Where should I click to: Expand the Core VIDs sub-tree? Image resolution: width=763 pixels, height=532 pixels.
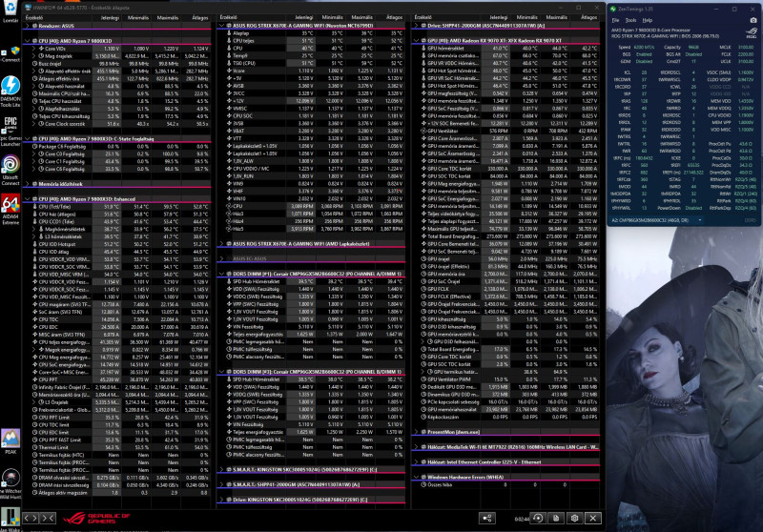tap(34, 49)
